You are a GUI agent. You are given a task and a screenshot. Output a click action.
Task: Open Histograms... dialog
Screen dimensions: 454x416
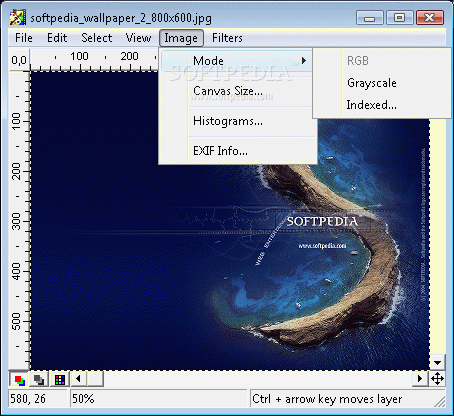(237, 121)
